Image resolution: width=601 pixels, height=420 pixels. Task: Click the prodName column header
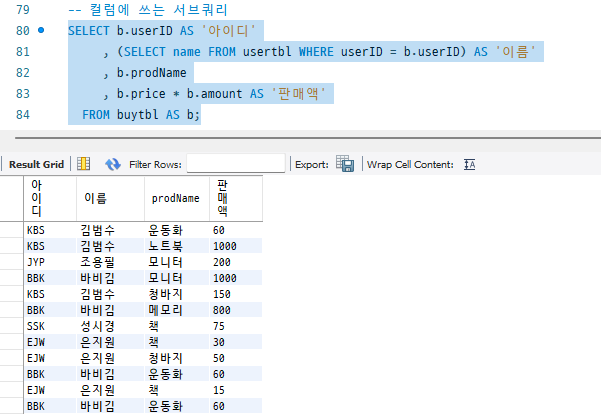[177, 199]
